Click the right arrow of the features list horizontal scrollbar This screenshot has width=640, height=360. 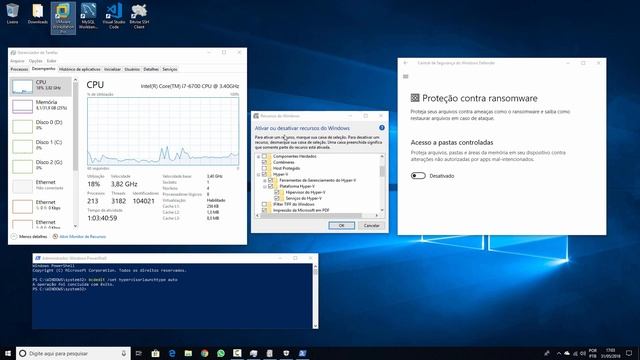376,215
